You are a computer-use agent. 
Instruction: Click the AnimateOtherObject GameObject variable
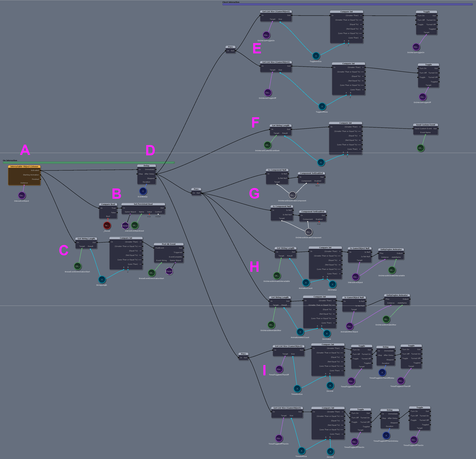349,326
